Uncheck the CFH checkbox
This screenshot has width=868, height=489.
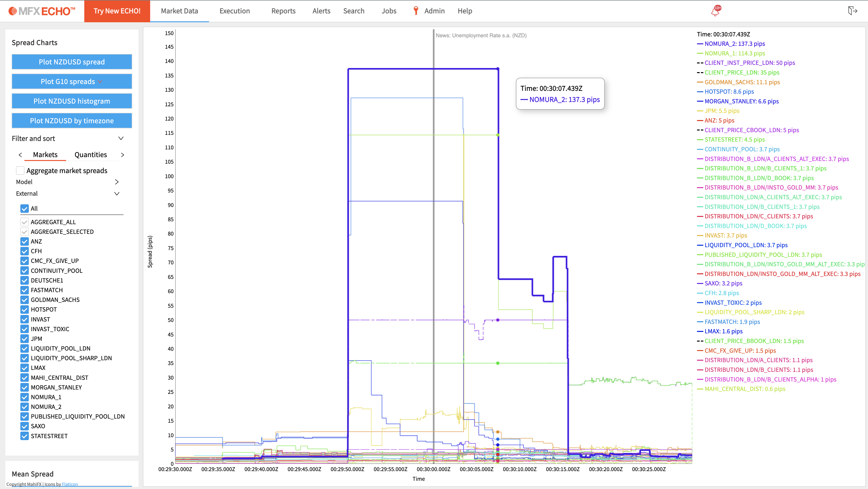(x=24, y=251)
